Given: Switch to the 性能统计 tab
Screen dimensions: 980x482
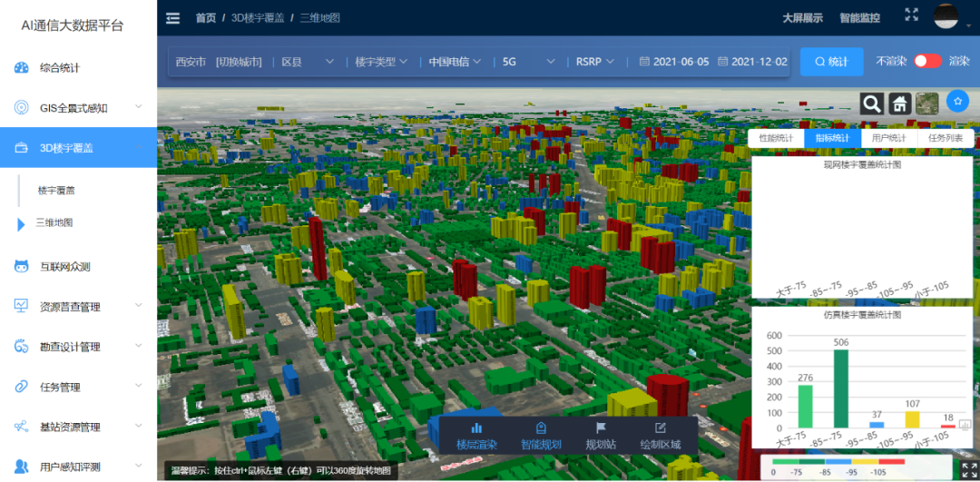Looking at the screenshot, I should pos(776,138).
